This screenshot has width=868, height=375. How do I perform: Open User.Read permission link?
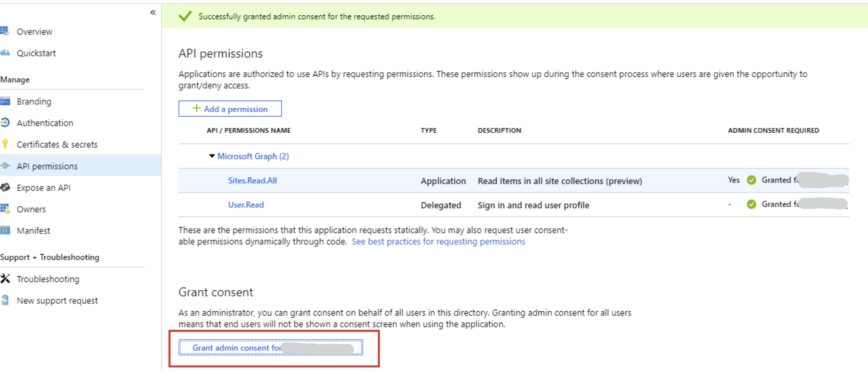(x=246, y=205)
